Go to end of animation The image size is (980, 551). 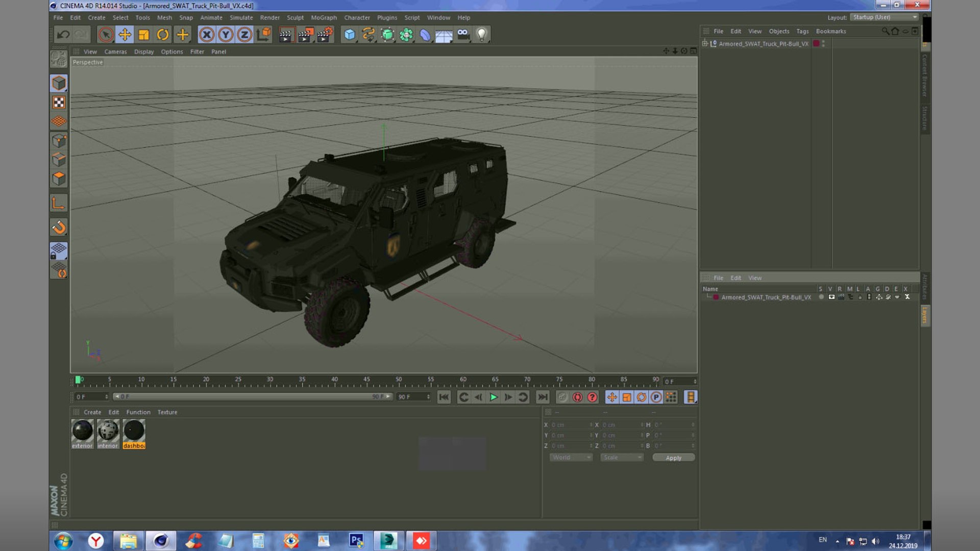543,397
